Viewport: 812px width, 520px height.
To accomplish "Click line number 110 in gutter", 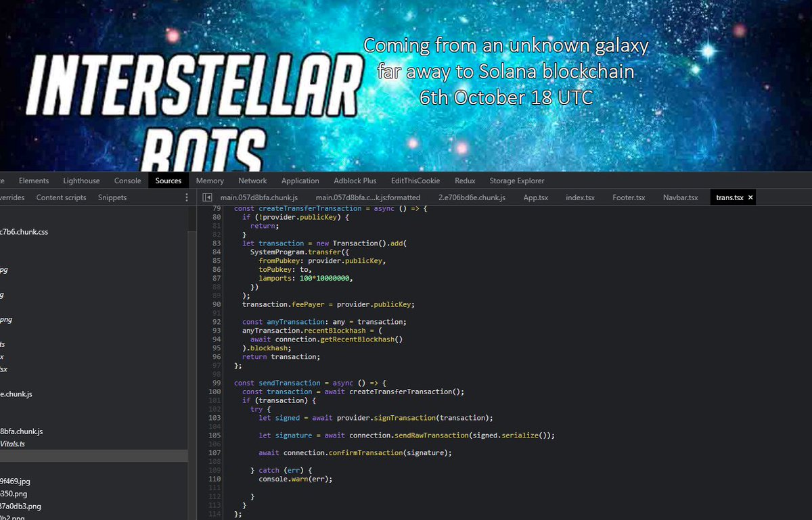I will coord(215,479).
